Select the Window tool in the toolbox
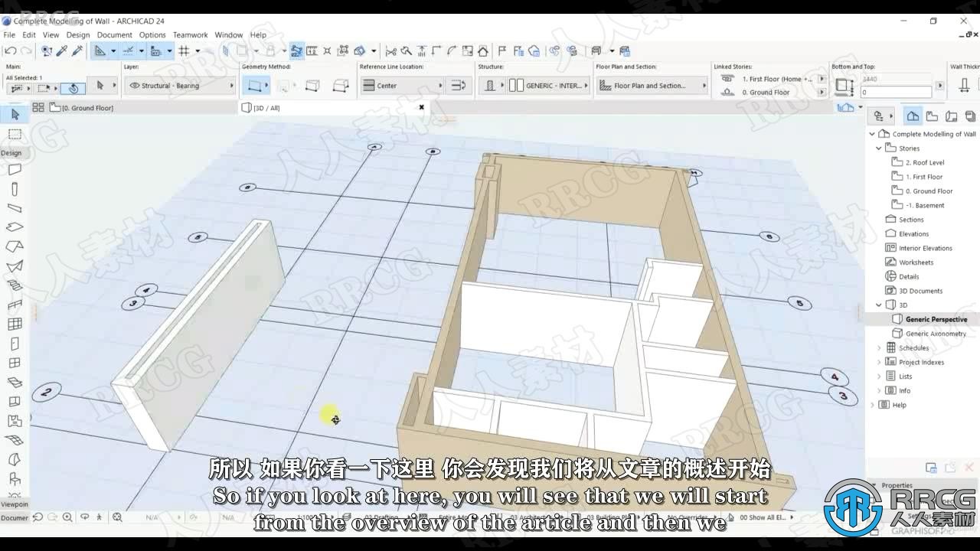 coord(15,363)
